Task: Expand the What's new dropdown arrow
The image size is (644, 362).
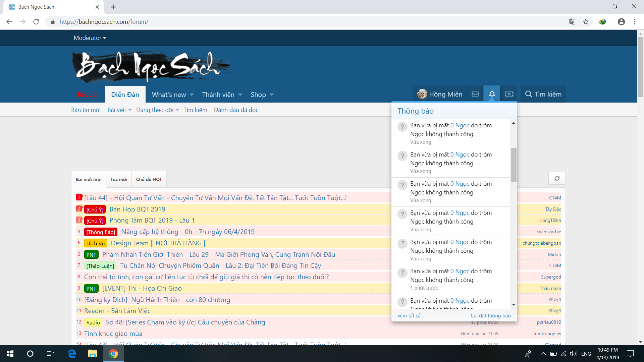Action: pyautogui.click(x=192, y=95)
